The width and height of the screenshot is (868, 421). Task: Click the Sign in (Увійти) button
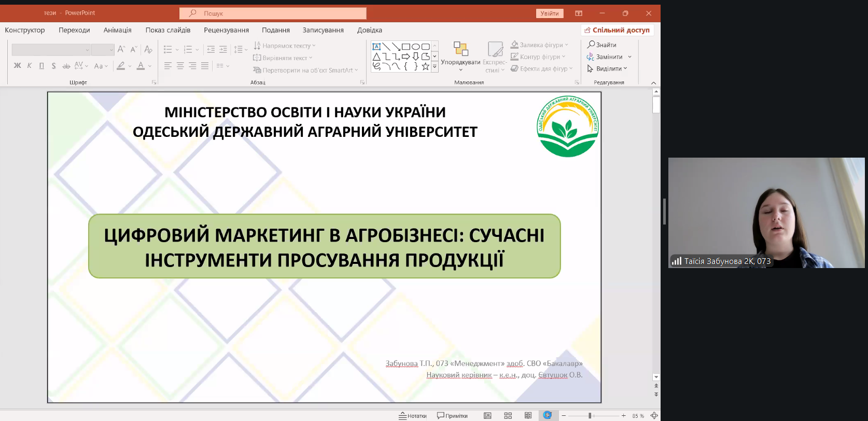point(549,13)
